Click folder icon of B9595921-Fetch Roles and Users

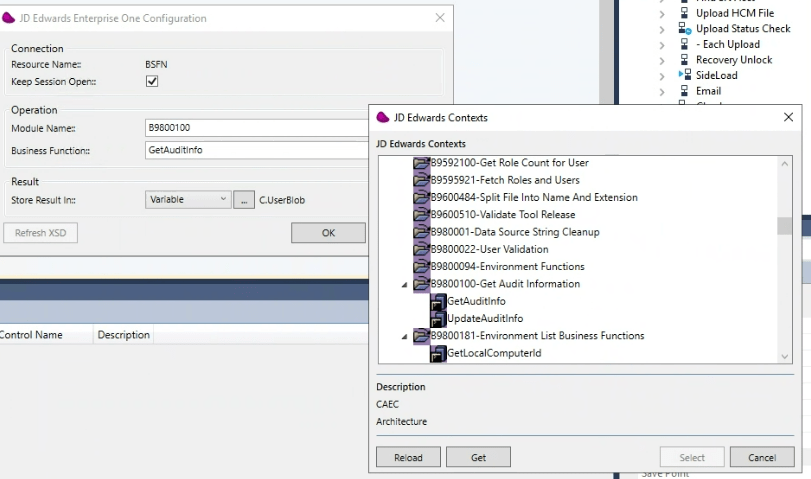422,180
